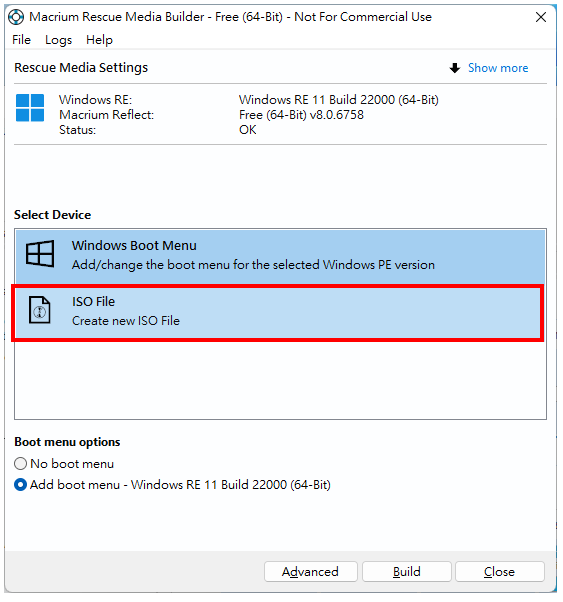563x602 pixels.
Task: Click the 'Free (64-Bit) v8.0.6758' version text
Action: [301, 115]
